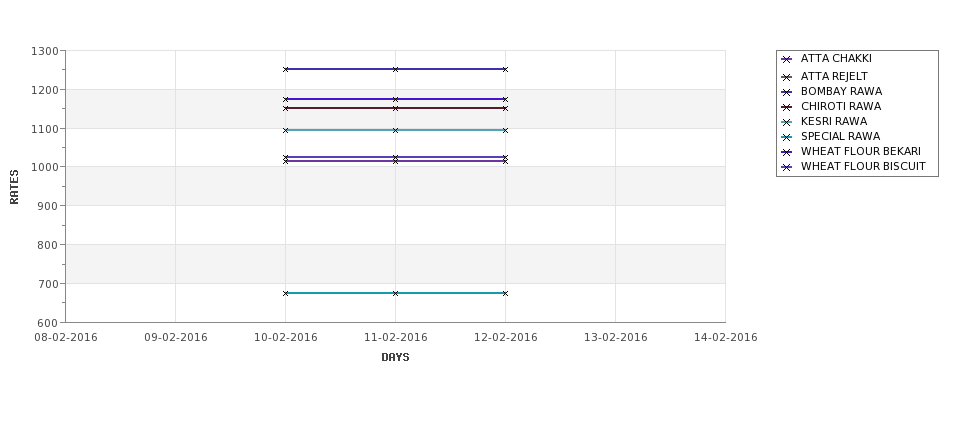
Task: Click the ATTA REJELT legend marker icon
Action: (787, 78)
